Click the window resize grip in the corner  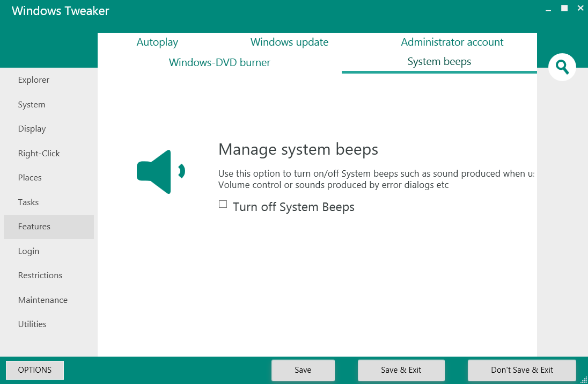coord(584,380)
